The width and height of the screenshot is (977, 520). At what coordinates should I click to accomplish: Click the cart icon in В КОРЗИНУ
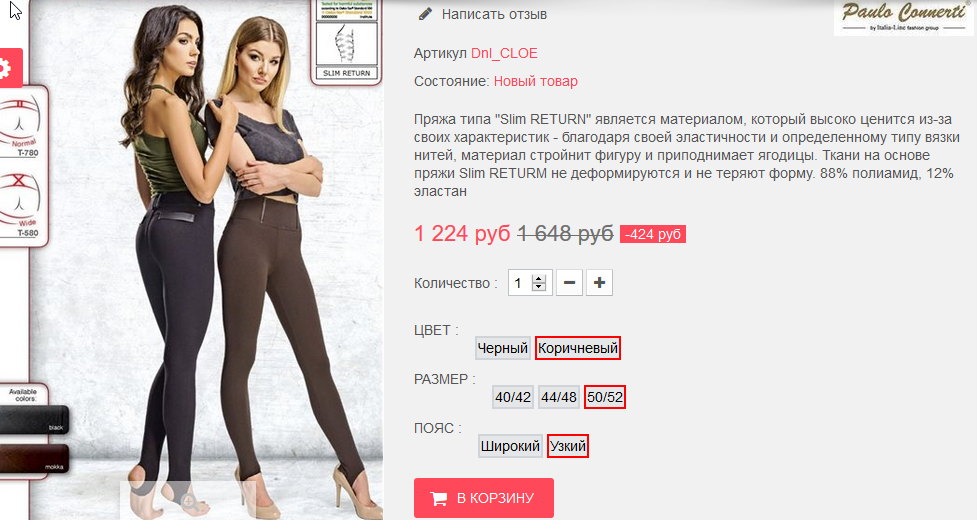tap(439, 498)
